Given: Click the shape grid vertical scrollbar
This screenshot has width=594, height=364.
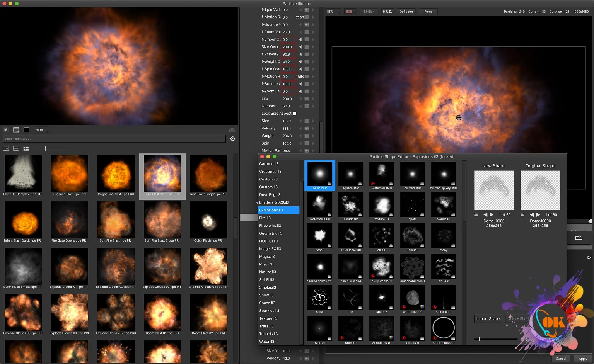Looking at the screenshot, I should coord(464,191).
